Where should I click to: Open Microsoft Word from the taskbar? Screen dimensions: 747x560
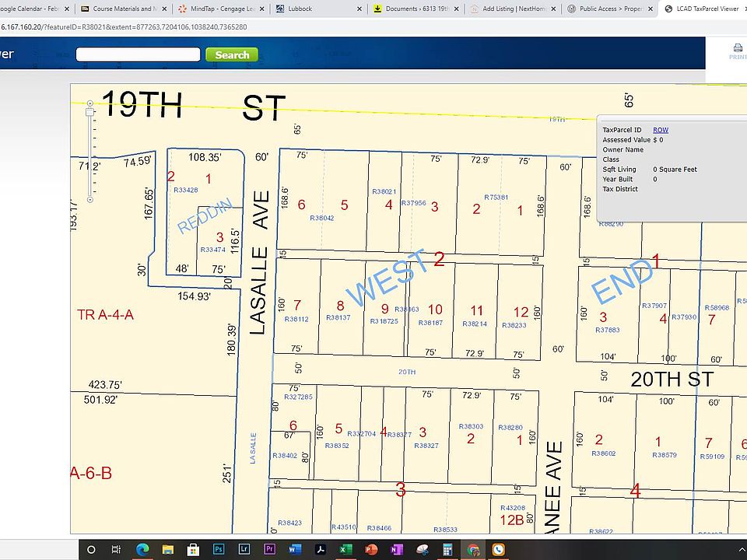point(294,550)
